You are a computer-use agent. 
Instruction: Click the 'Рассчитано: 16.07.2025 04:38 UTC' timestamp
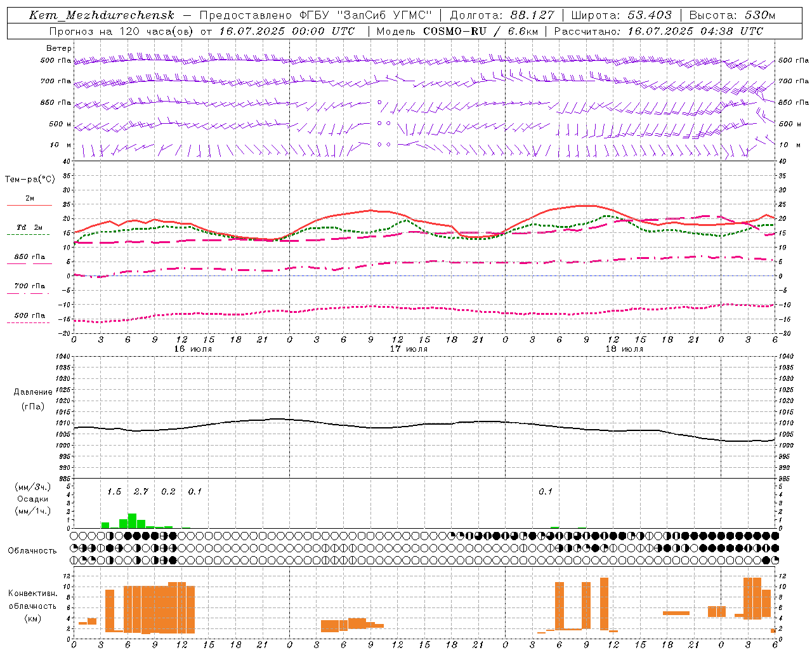(x=658, y=31)
